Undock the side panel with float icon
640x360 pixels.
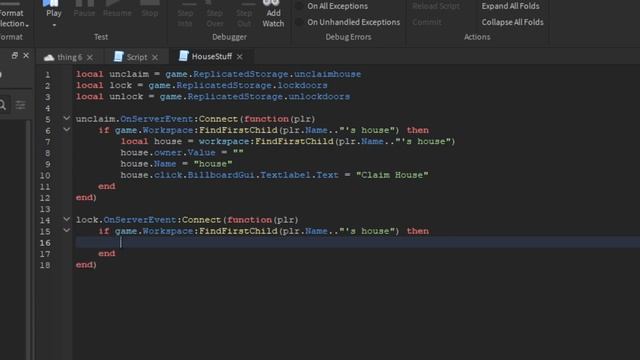pos(15,55)
